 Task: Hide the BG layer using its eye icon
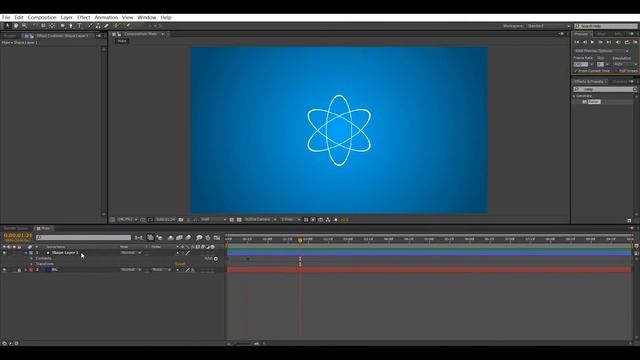point(4,270)
